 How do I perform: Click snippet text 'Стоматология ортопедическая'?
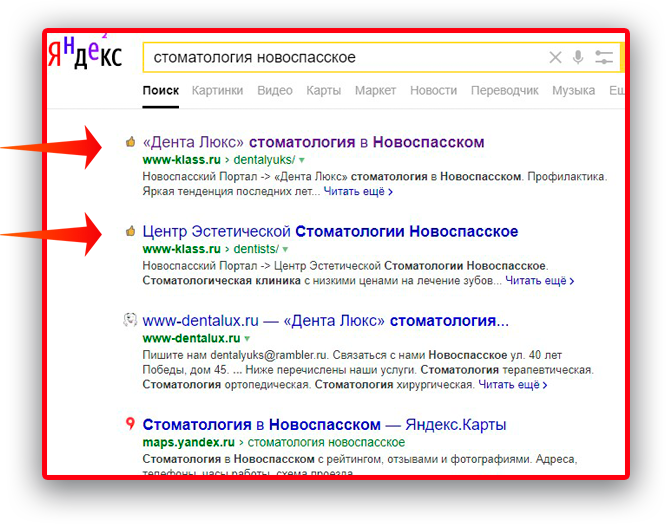point(226,385)
